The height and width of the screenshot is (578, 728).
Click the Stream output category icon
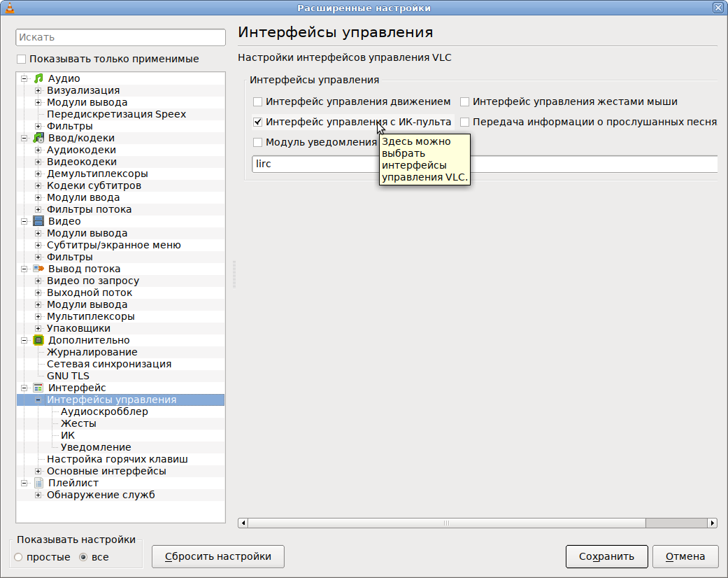38,269
